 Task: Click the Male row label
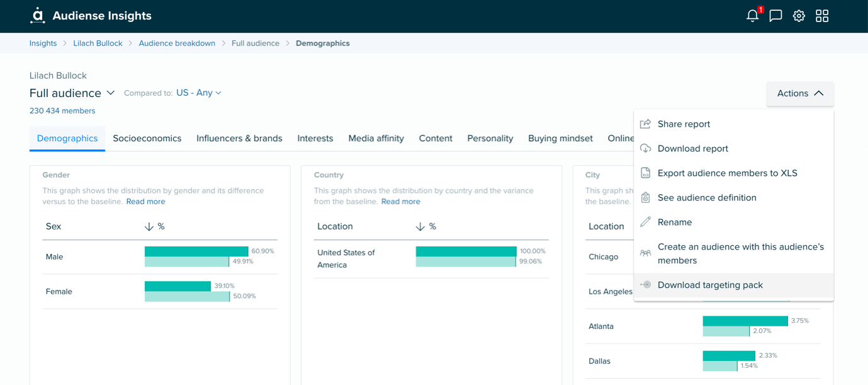click(x=55, y=257)
